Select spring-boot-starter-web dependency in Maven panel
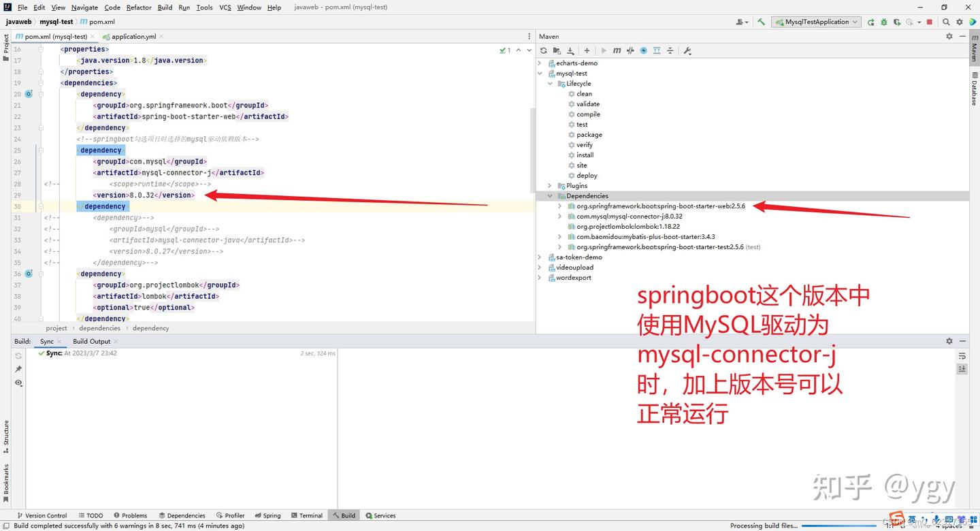 [660, 206]
